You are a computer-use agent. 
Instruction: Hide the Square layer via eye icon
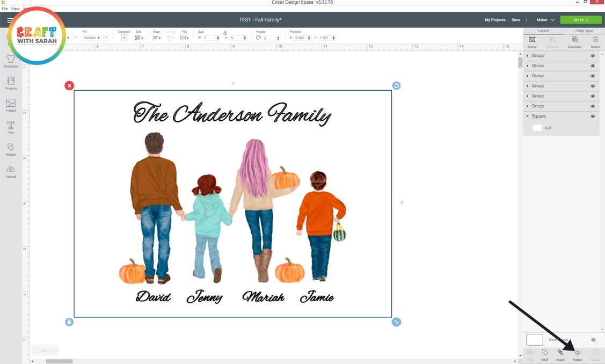[593, 117]
